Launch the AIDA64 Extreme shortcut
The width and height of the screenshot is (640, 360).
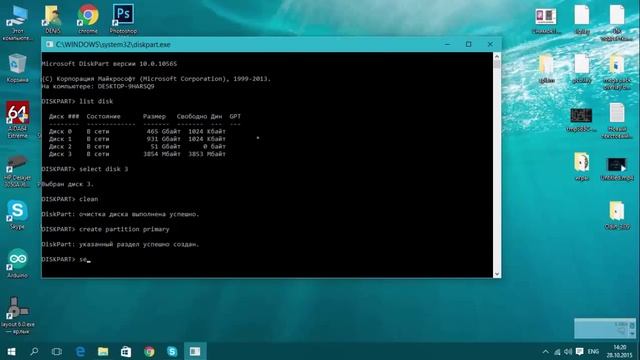pos(17,120)
